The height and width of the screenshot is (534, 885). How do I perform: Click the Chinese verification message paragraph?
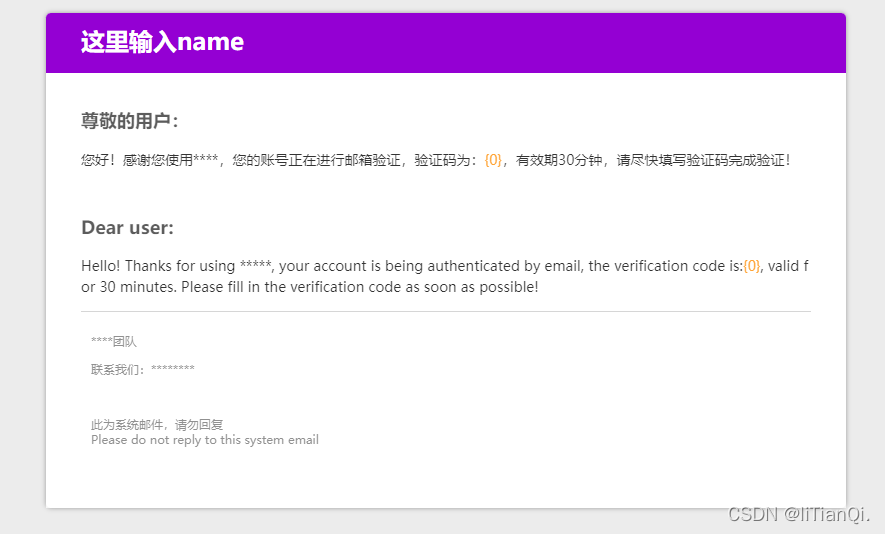[x=436, y=160]
